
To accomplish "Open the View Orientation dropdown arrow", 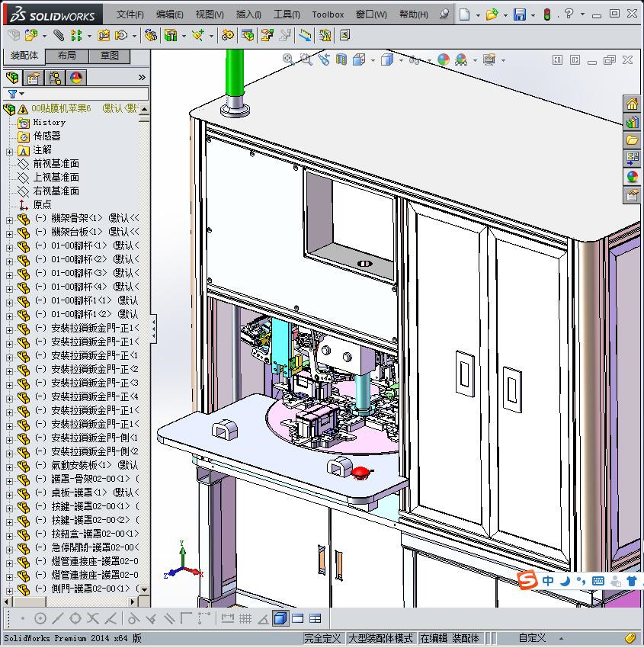I will [x=373, y=61].
